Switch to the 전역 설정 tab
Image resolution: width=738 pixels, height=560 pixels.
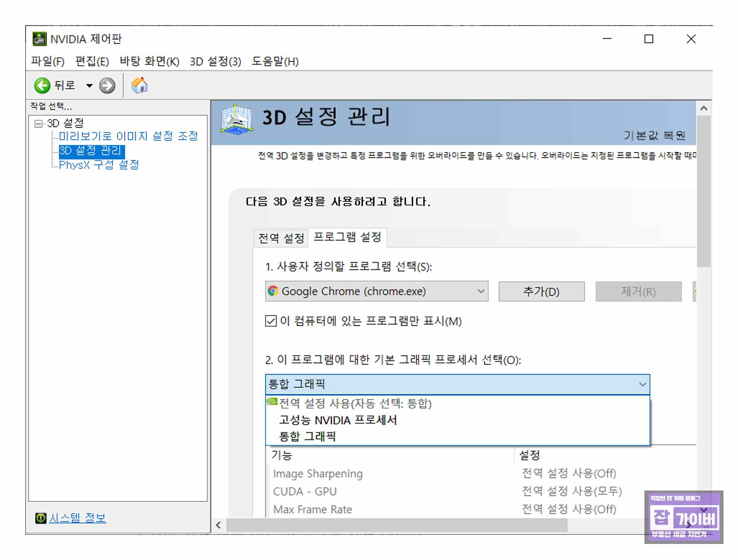[281, 238]
